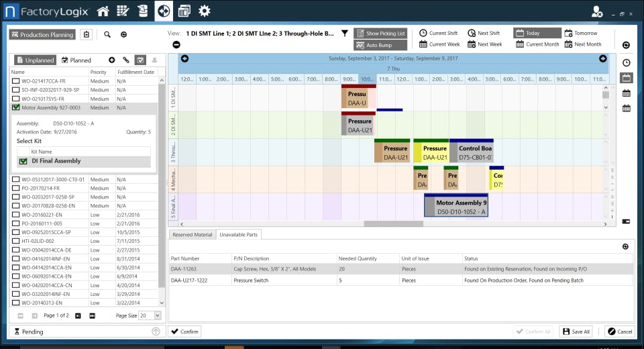Switch to the Unplanned list
644x349 pixels.
pyautogui.click(x=36, y=60)
